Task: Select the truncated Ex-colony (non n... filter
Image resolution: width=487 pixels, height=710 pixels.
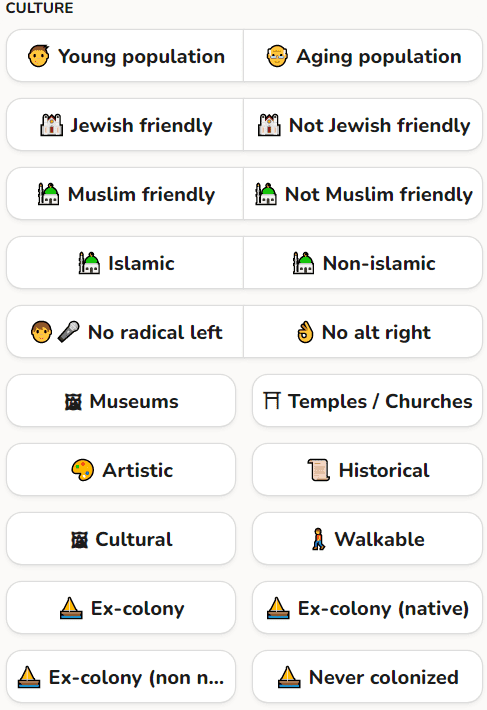Action: [x=121, y=677]
